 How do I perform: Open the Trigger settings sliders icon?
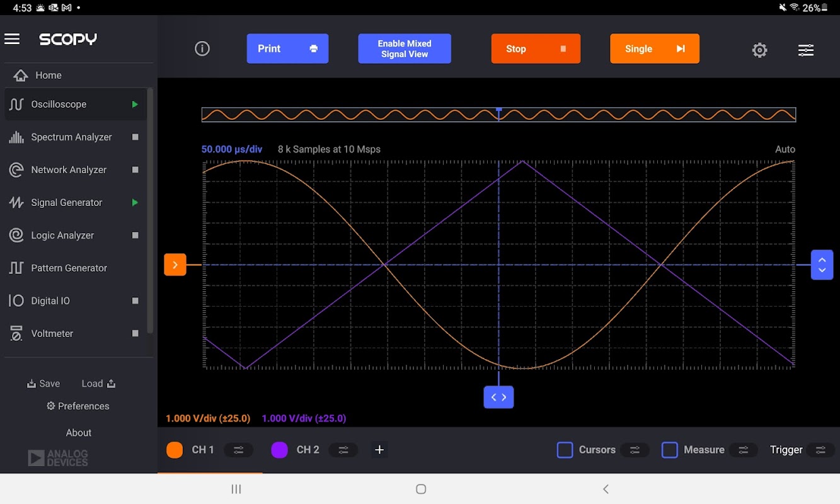[x=820, y=450]
